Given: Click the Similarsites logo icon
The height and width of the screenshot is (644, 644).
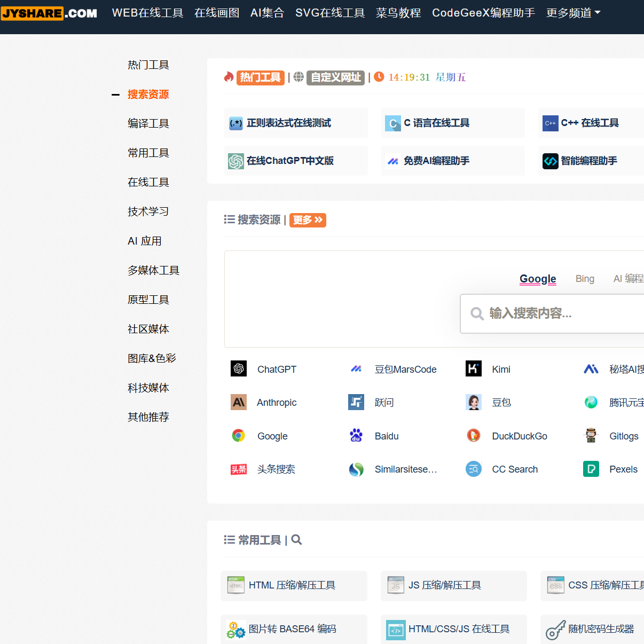Looking at the screenshot, I should (x=356, y=469).
